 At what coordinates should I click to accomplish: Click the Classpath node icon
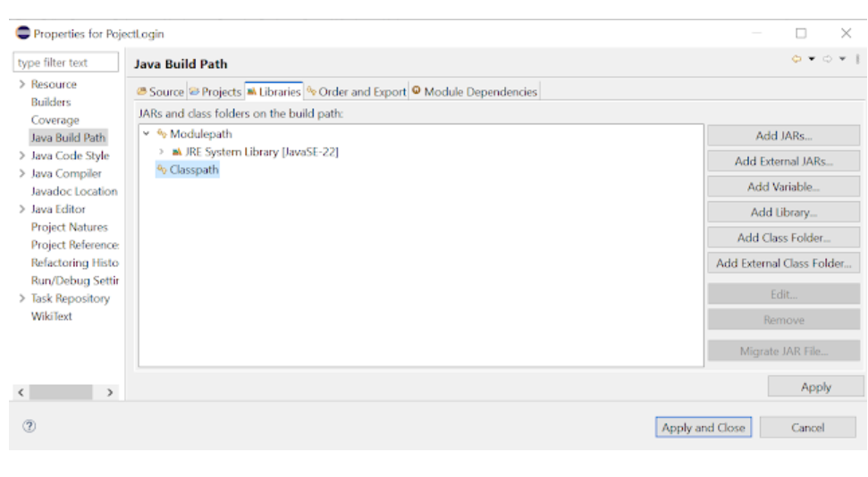coord(162,170)
